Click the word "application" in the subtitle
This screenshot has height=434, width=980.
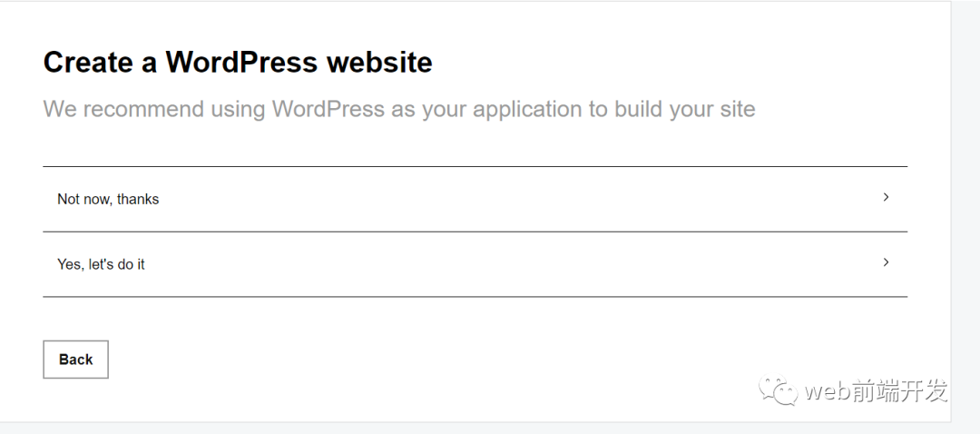[x=527, y=110]
